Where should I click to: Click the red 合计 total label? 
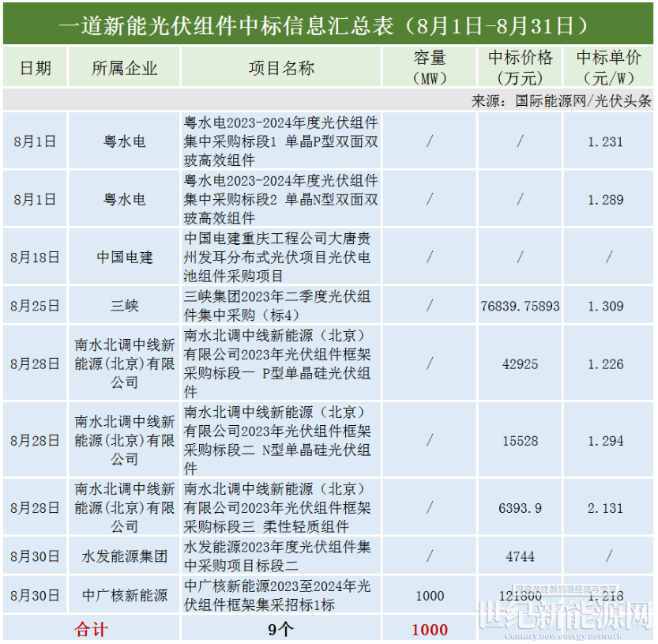(x=92, y=629)
